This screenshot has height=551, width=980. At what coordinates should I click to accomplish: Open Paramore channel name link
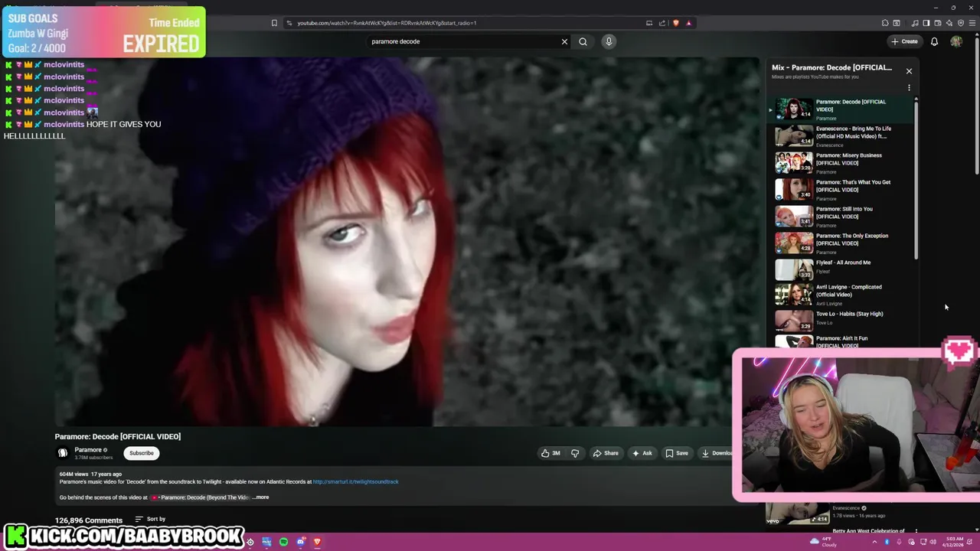pos(88,450)
